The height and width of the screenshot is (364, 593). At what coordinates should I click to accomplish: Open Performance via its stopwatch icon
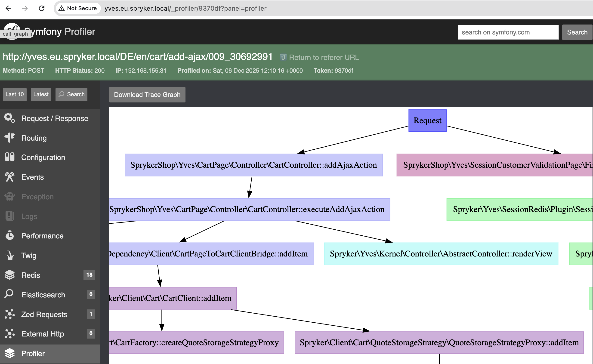[x=10, y=236]
